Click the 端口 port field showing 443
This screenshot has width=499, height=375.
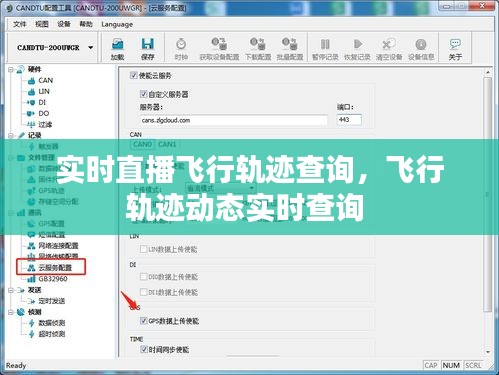click(349, 119)
